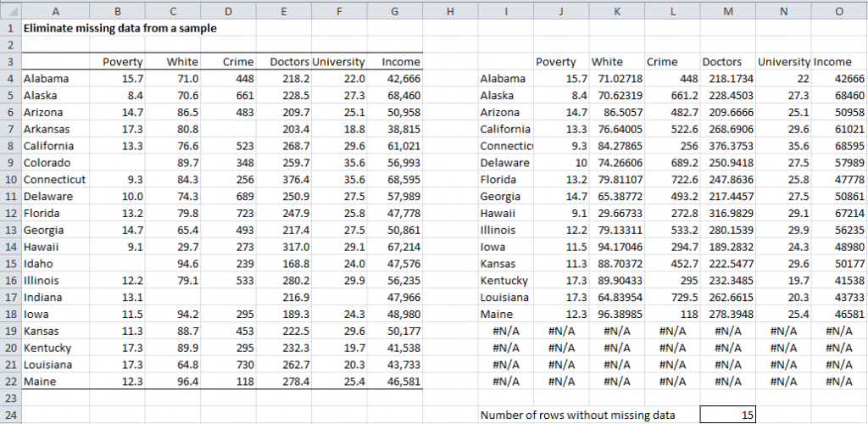Viewport: 868px width, 424px height.
Task: Click the cell containing 376.3753
Action: 727,145
